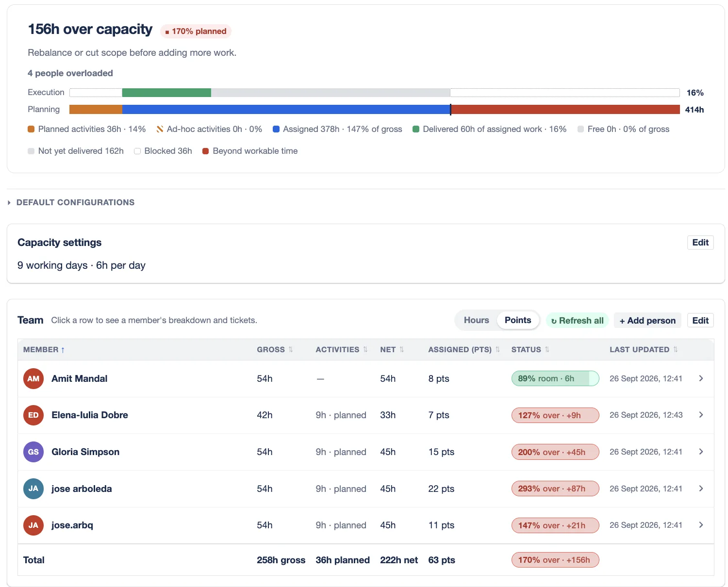Click Elena-Iulia Dobre's ED avatar

tap(33, 415)
